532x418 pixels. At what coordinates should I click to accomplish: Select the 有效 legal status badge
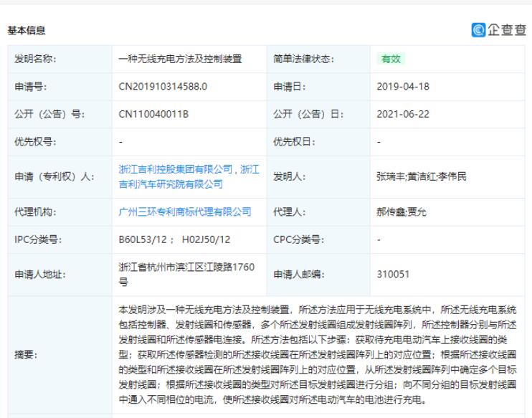391,59
